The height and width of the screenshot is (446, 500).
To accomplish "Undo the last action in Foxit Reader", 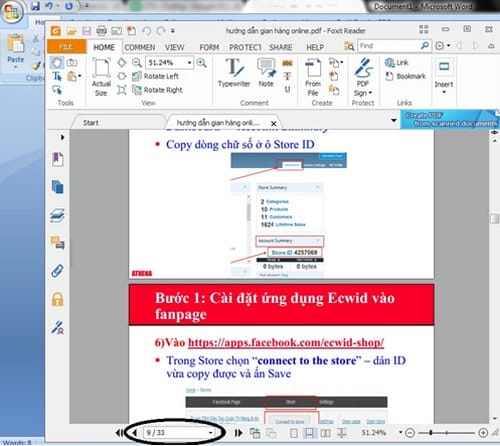I will click(146, 31).
